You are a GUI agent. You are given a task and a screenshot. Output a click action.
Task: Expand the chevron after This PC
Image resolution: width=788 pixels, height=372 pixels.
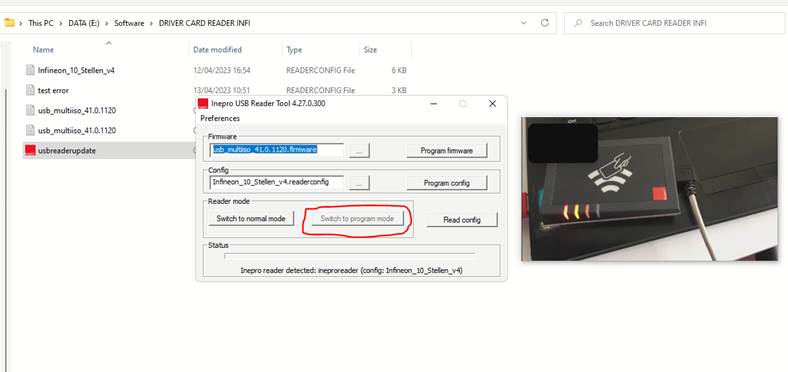61,23
